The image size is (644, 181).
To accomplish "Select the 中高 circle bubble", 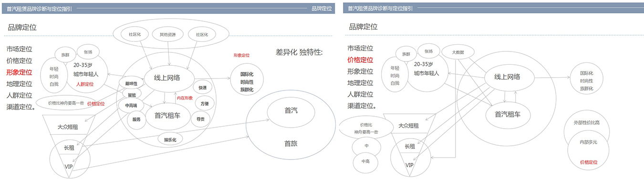I will point(366,162).
